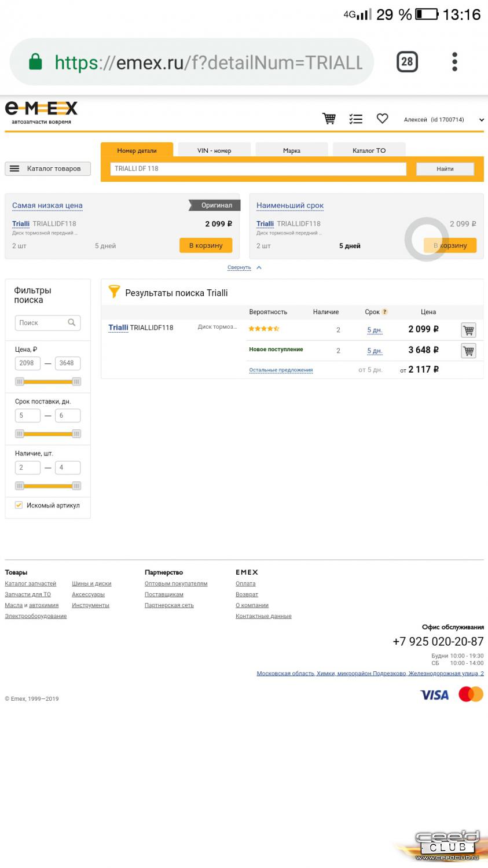488x868 pixels.
Task: Toggle the Искомый артикул checkbox
Action: (19, 505)
